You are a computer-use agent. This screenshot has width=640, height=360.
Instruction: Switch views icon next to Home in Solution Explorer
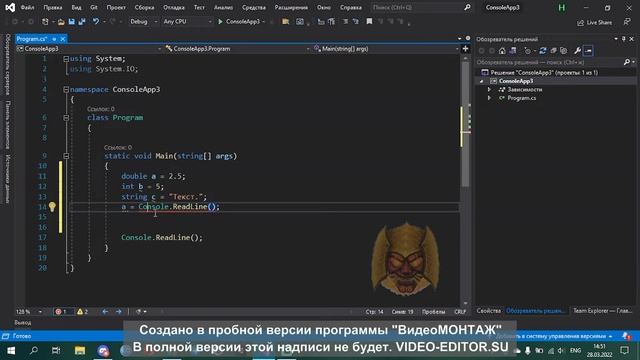click(513, 51)
